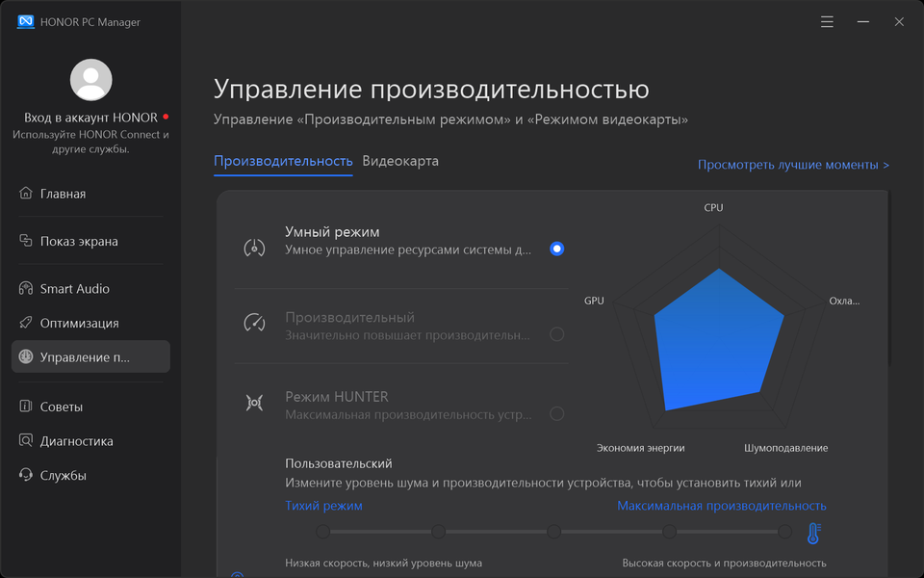Click the Пользовательский heading

(338, 463)
